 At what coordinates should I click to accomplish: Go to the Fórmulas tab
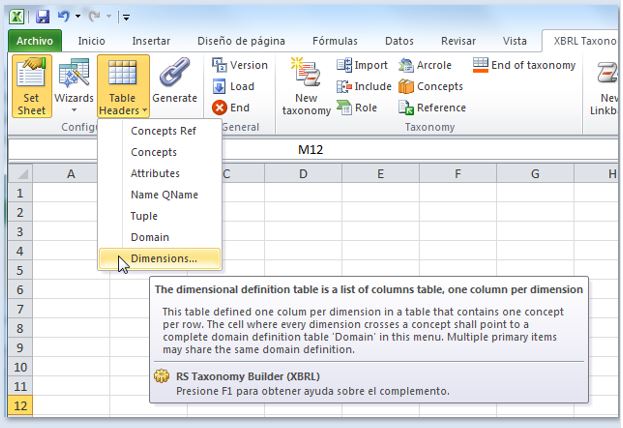[335, 41]
